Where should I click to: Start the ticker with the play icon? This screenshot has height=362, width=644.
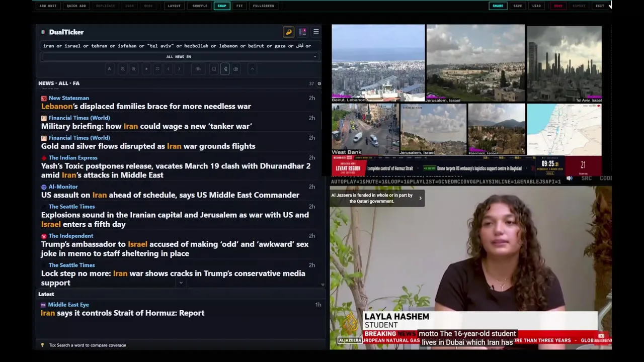(146, 69)
